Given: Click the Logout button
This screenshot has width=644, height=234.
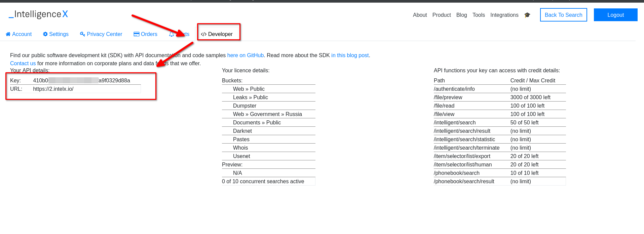Looking at the screenshot, I should [615, 15].
